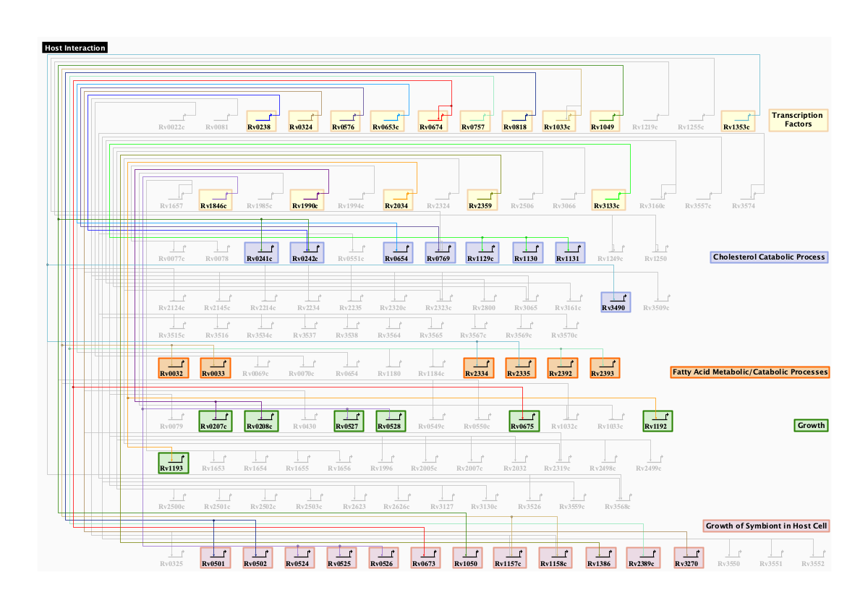Click the Rv1353c transcription factor gene
Screen dimensions: 868x608
[x=738, y=121]
